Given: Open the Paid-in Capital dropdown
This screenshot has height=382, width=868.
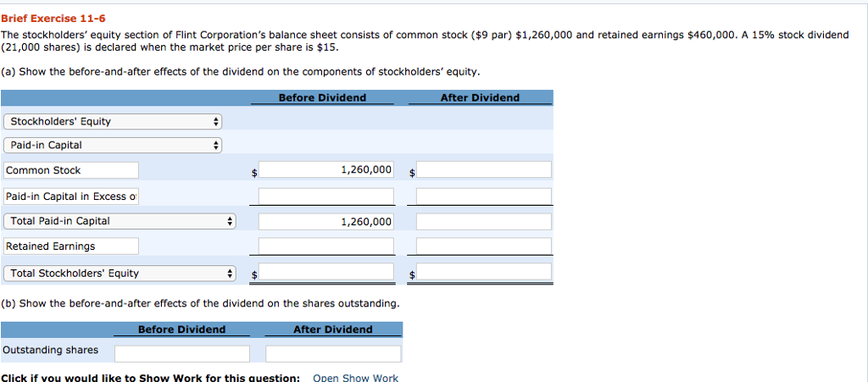Looking at the screenshot, I should tap(113, 146).
